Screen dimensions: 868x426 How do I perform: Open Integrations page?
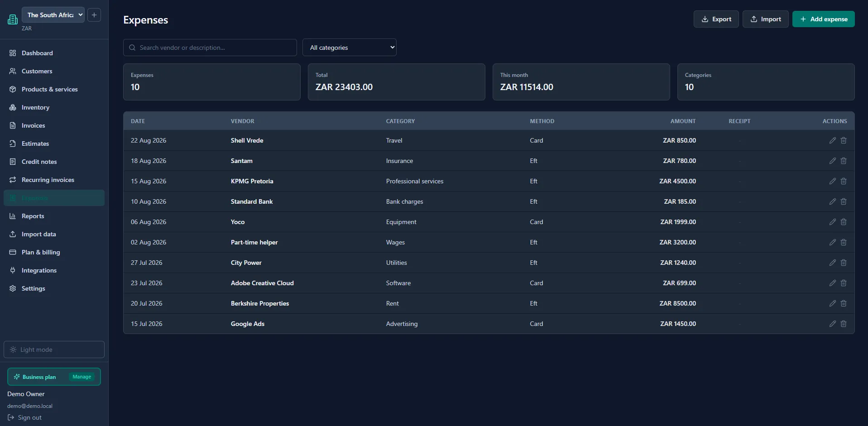tap(54, 270)
